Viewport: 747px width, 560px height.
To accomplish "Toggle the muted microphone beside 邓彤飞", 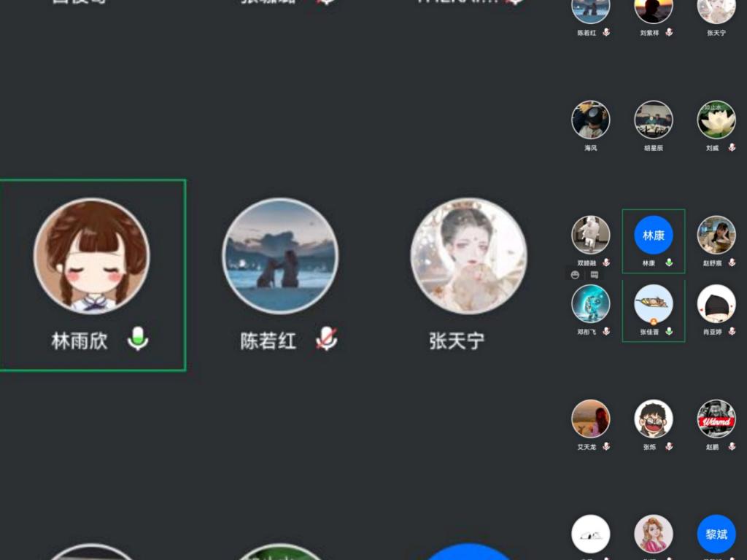I will [606, 331].
